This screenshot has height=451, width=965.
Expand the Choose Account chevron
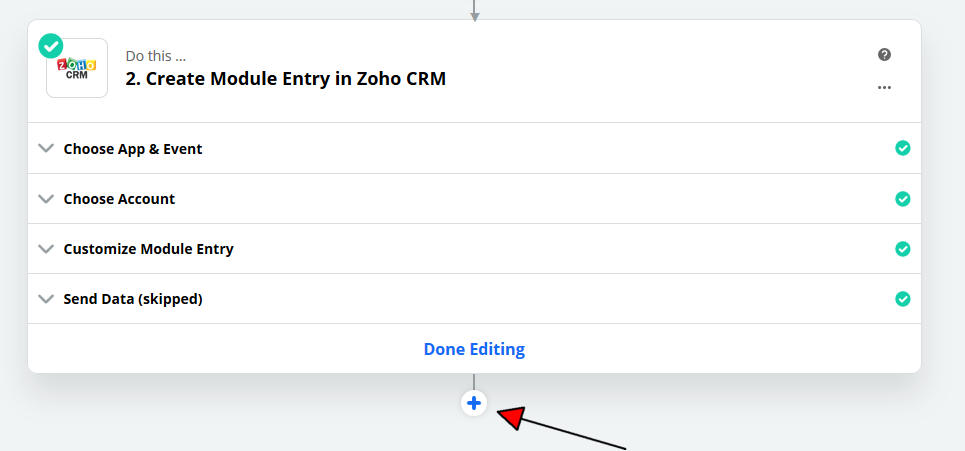pyautogui.click(x=45, y=198)
